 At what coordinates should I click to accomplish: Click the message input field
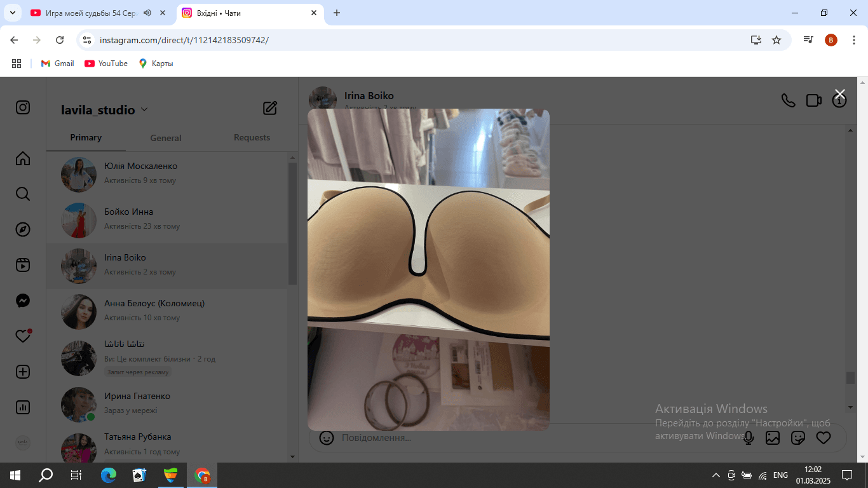(540, 438)
